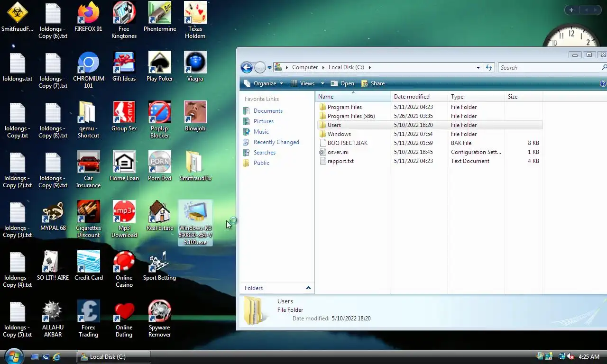This screenshot has width=607, height=364.
Task: Click Local Disk (C:) breadcrumb segment
Action: (346, 67)
